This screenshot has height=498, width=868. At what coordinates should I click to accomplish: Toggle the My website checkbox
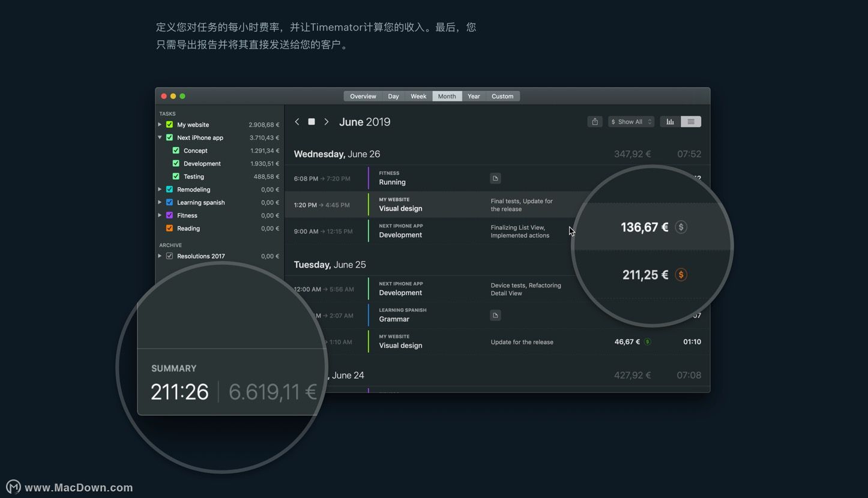click(169, 125)
